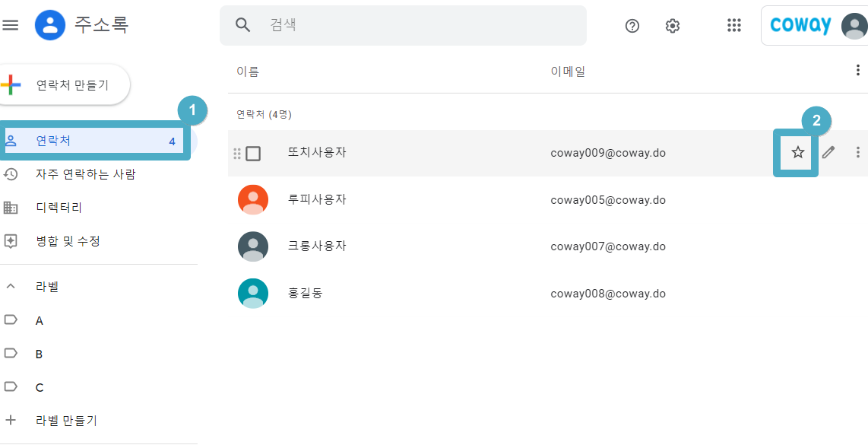Click 홍길동 teal avatar
This screenshot has height=445, width=868.
pos(253,293)
